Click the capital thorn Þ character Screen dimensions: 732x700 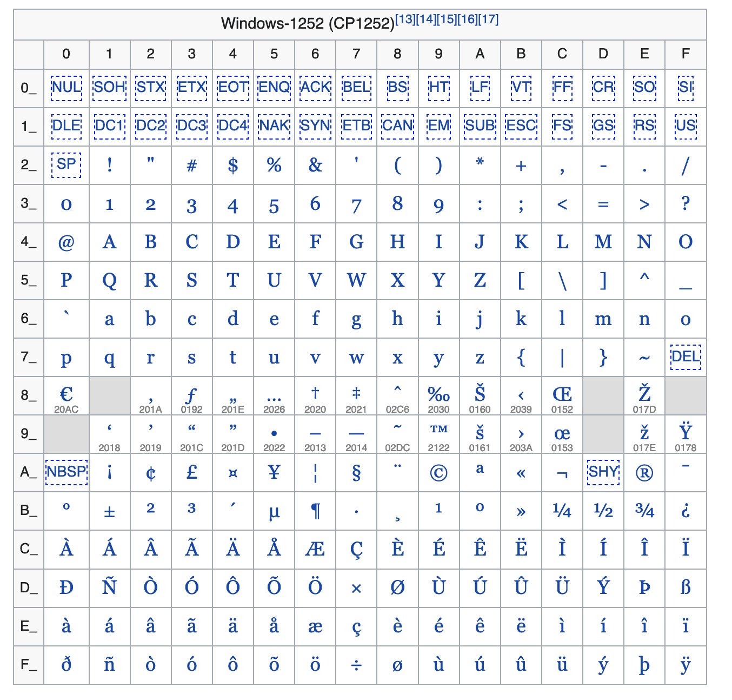tap(644, 587)
